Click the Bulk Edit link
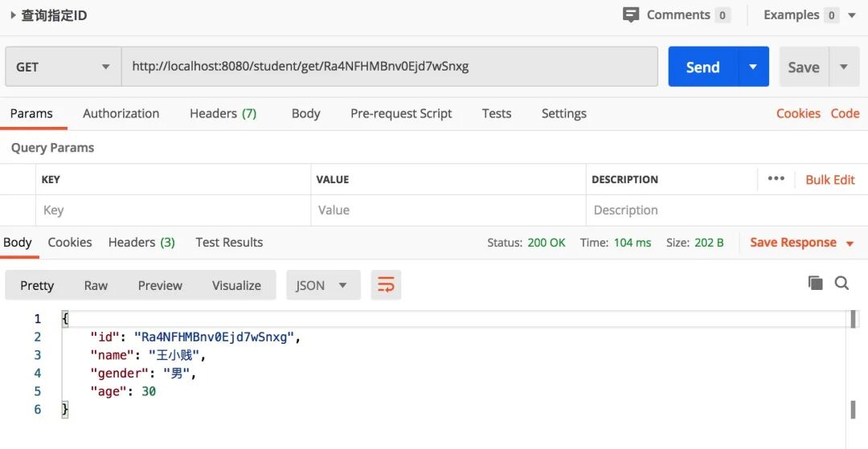868x449 pixels. click(829, 180)
